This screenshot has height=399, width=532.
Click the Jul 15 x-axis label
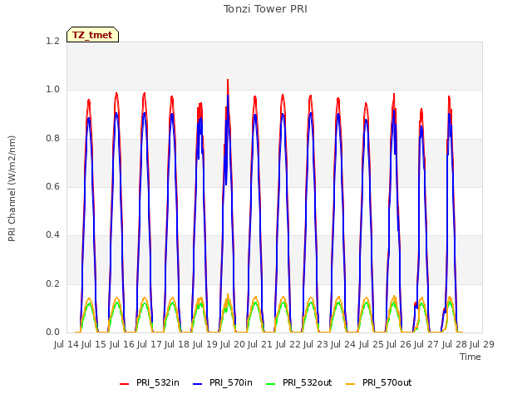coord(94,344)
